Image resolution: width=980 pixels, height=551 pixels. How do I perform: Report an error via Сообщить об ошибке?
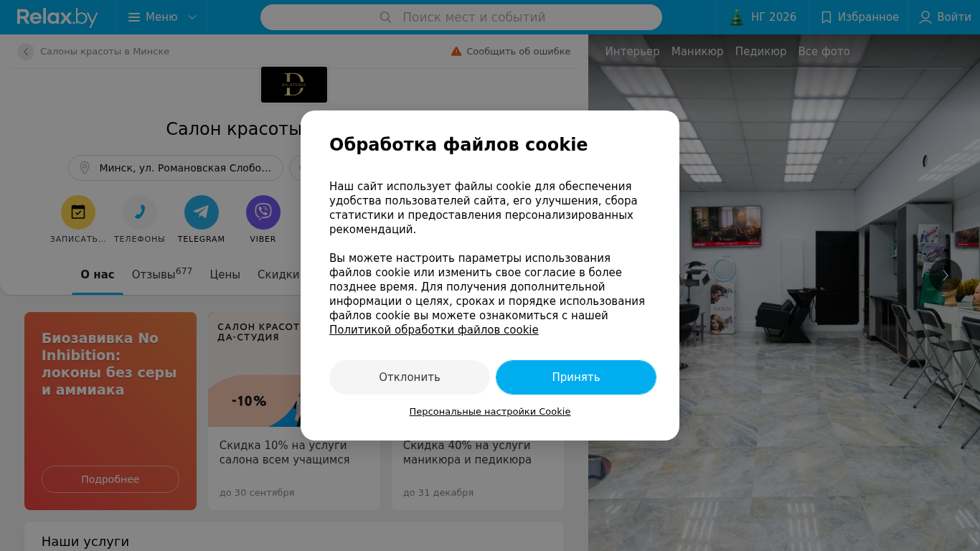511,52
